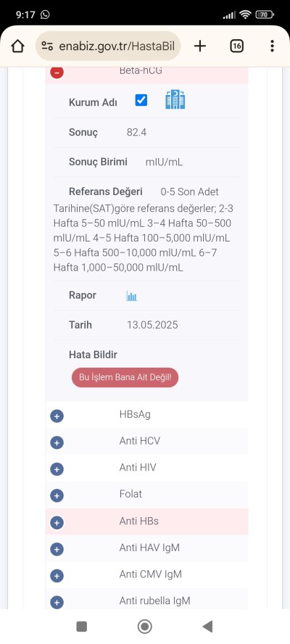Tap the Android back navigation button
Viewport: 290px width, 644px height.
tap(208, 627)
